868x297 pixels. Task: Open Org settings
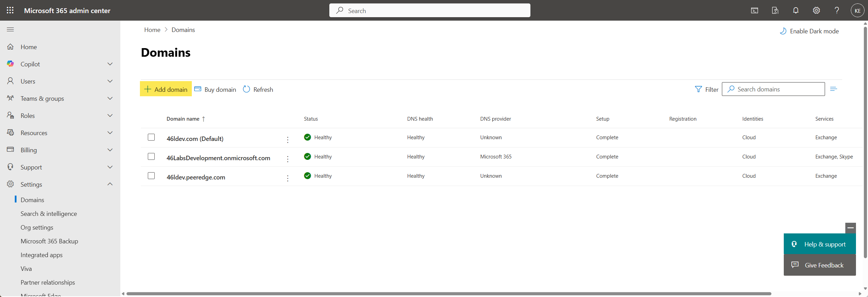[x=37, y=228]
